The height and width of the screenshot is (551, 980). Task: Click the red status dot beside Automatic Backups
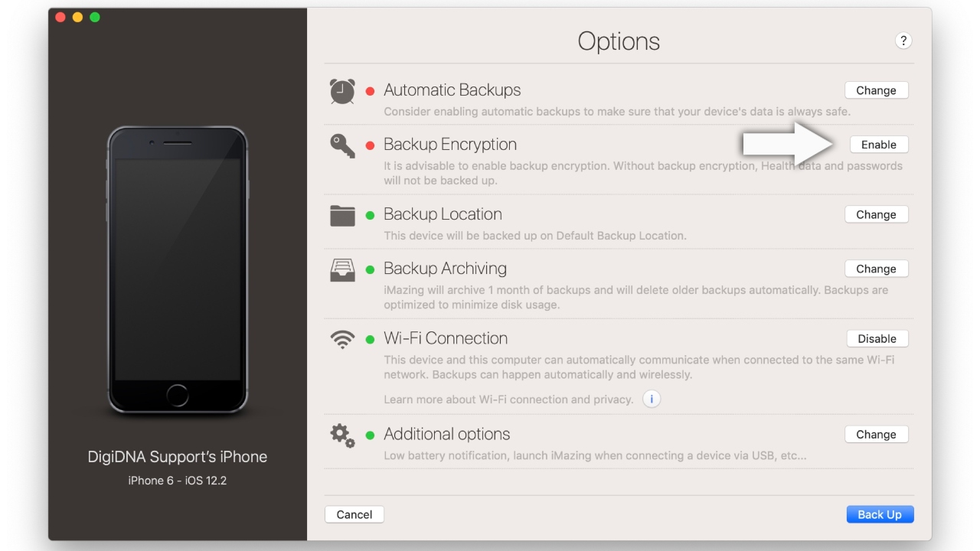(370, 91)
